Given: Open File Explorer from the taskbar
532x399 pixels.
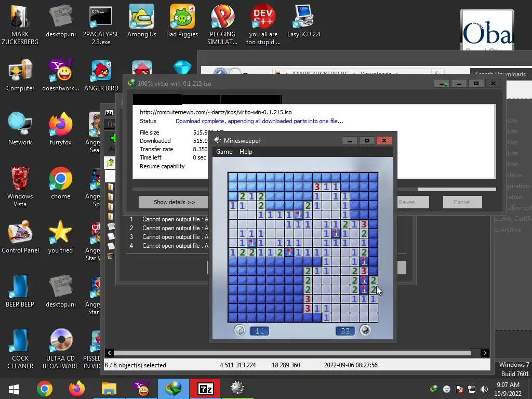Looking at the screenshot, I should pos(109,389).
